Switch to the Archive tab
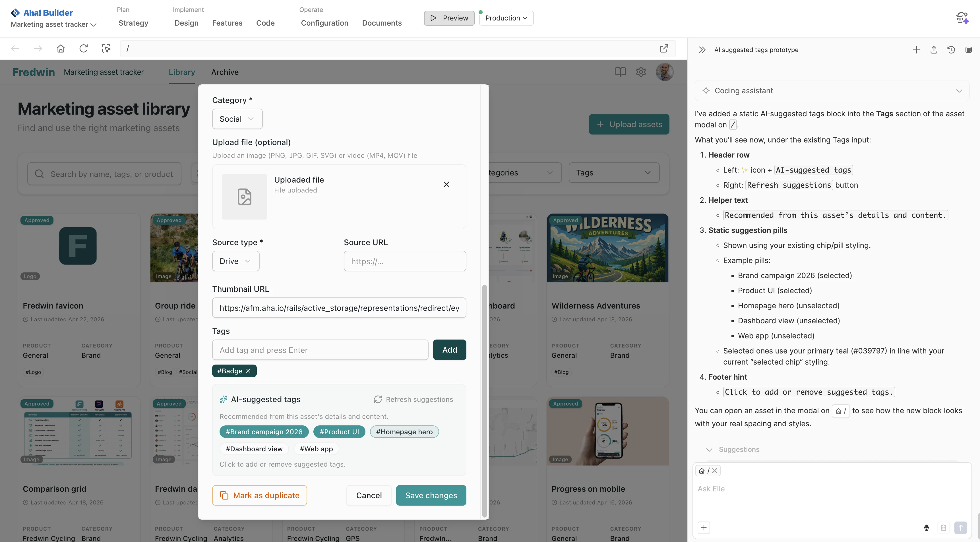 click(x=225, y=72)
